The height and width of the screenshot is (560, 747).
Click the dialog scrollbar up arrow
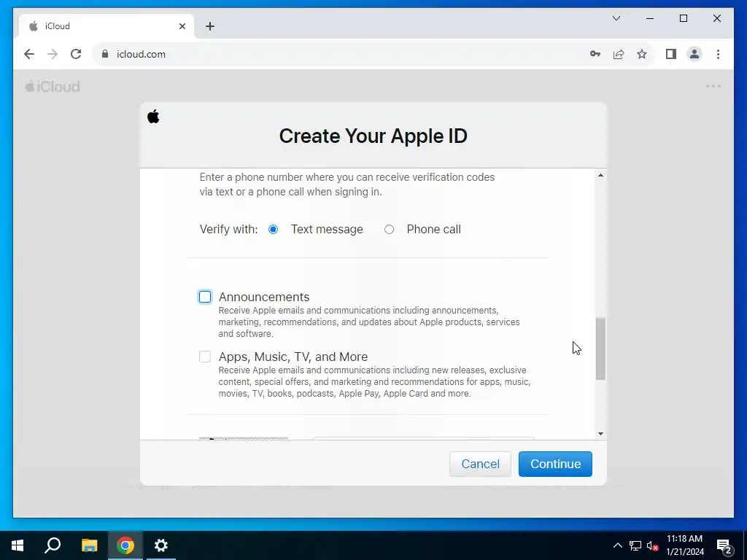(600, 175)
